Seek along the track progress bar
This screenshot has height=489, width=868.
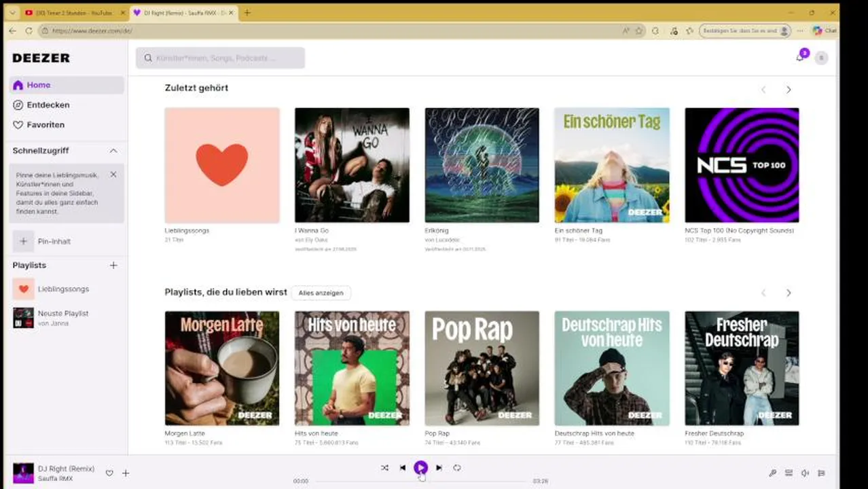[x=421, y=481]
